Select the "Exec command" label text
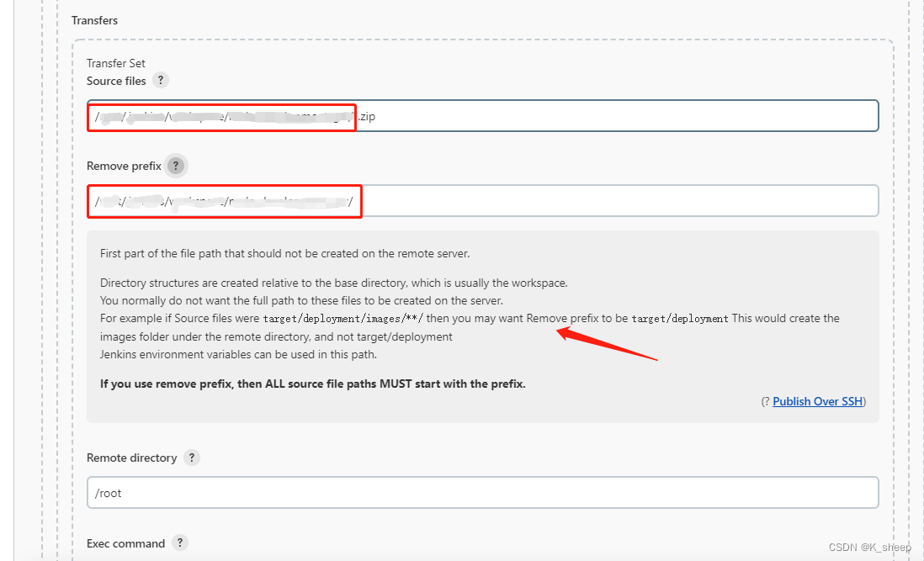 click(125, 543)
